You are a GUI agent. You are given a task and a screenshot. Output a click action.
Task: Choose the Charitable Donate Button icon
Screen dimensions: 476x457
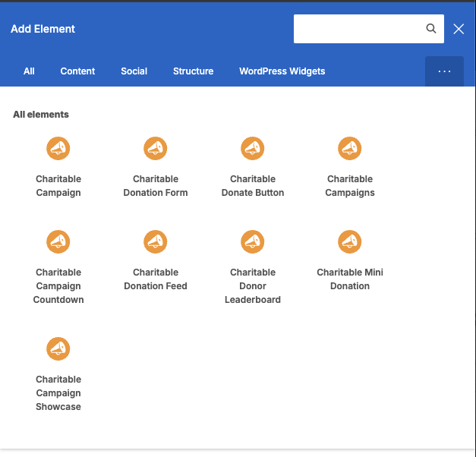[x=252, y=148]
